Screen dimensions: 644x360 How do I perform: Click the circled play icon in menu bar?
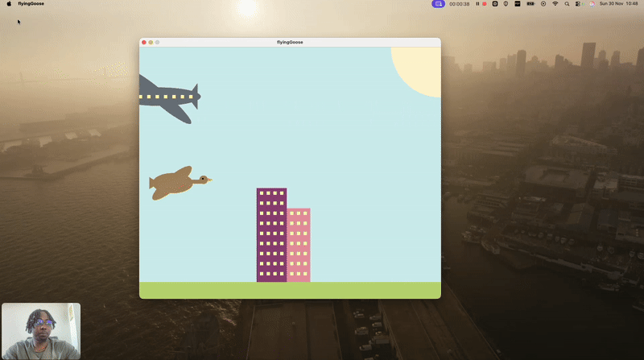(x=543, y=4)
